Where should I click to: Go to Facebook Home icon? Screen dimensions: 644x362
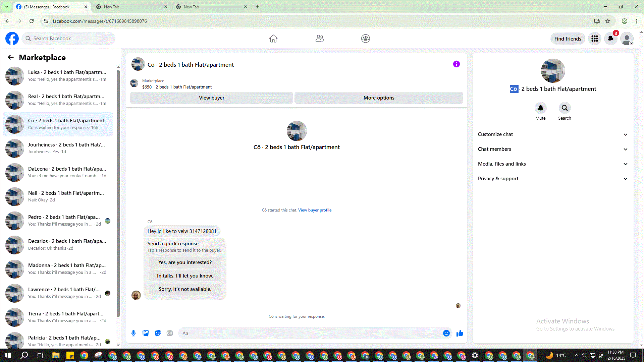[273, 39]
